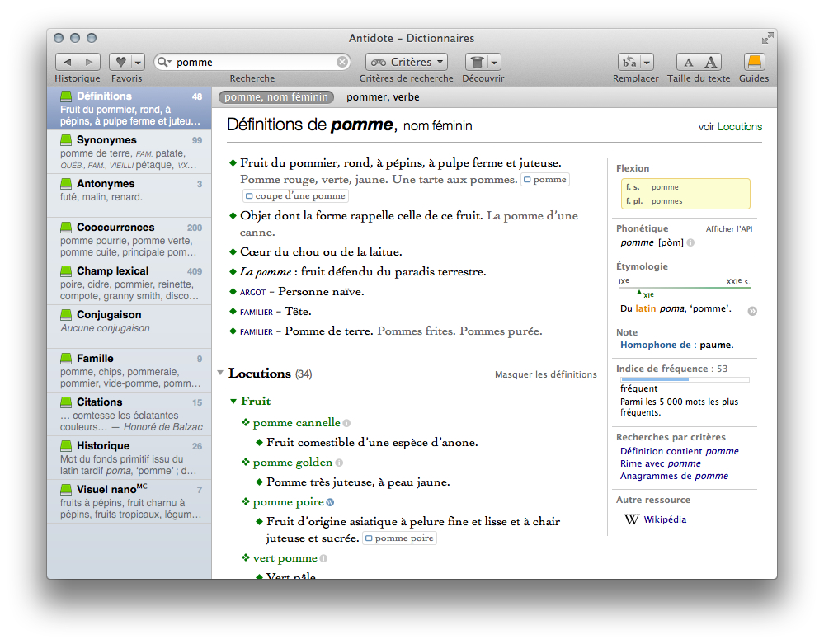Go forward in search history
Image resolution: width=824 pixels, height=644 pixels.
click(89, 62)
